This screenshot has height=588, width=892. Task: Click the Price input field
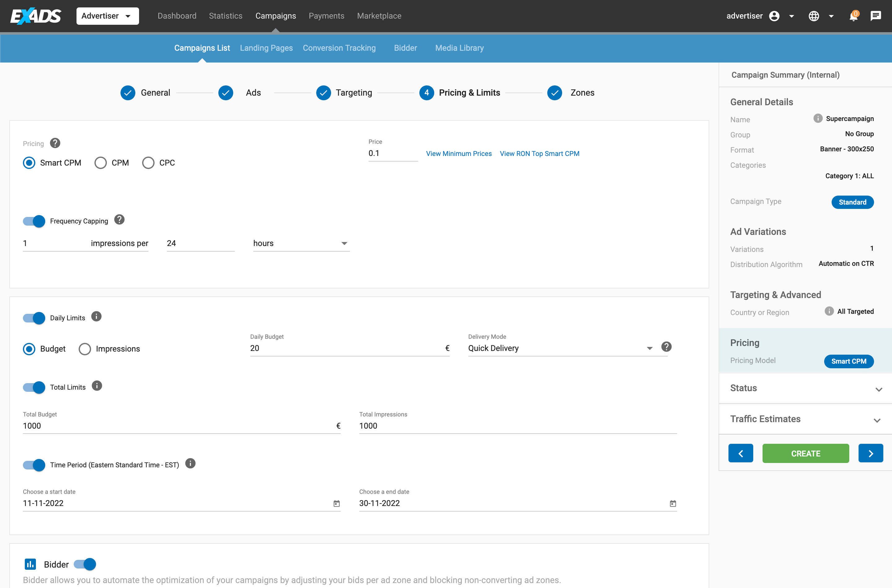tap(393, 153)
